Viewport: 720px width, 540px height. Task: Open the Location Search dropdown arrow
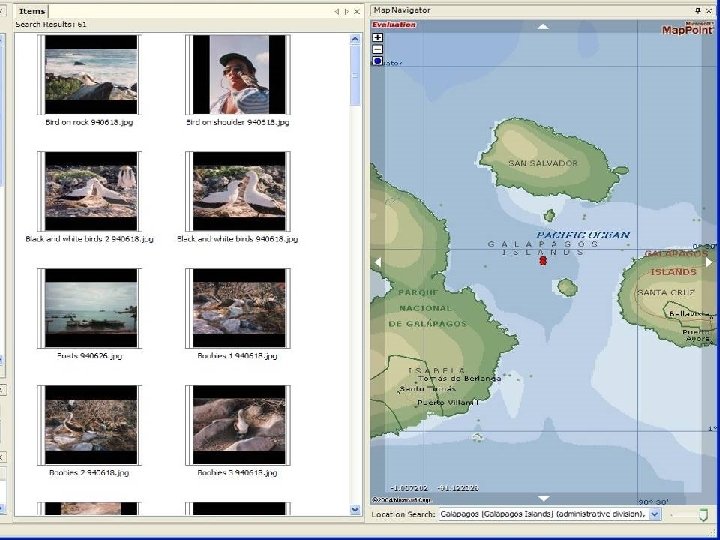655,514
